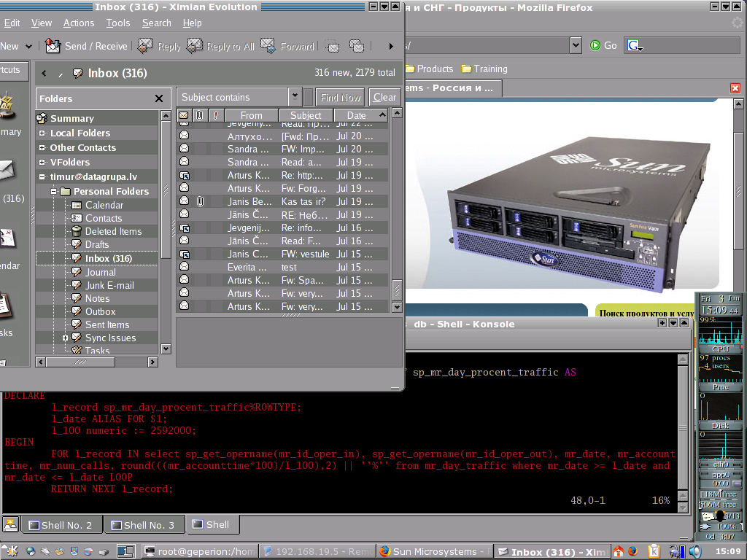Click status icon of 'Re: info...' message

point(185,228)
